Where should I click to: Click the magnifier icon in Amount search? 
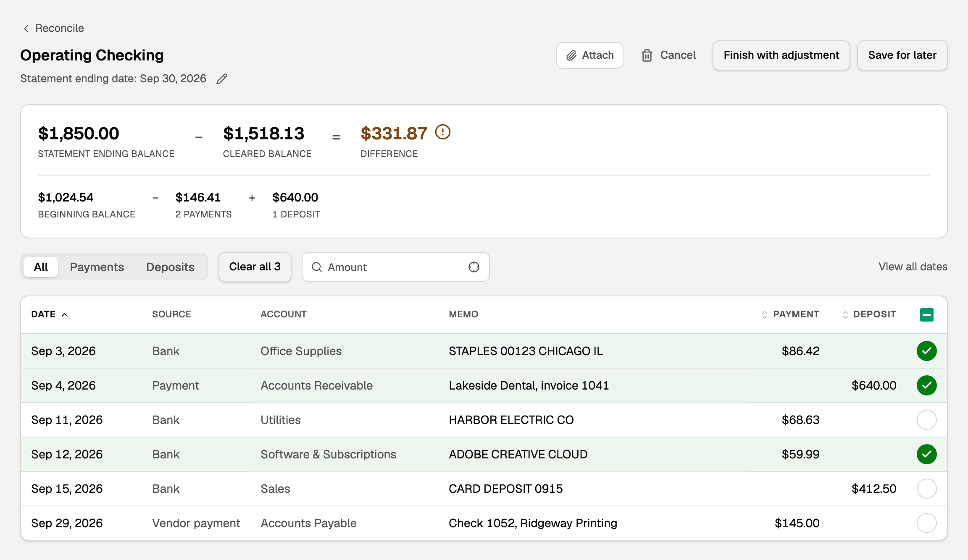point(317,267)
